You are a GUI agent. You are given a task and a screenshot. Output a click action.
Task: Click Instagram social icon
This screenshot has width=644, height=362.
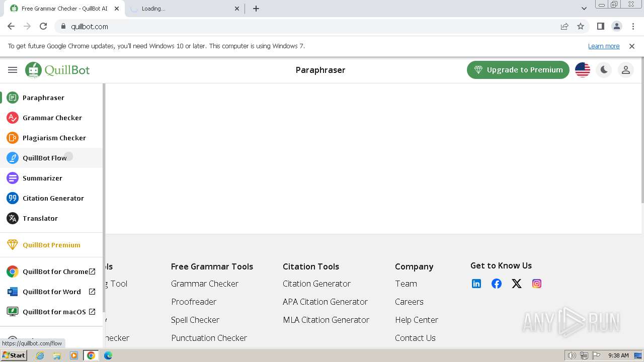point(537,284)
